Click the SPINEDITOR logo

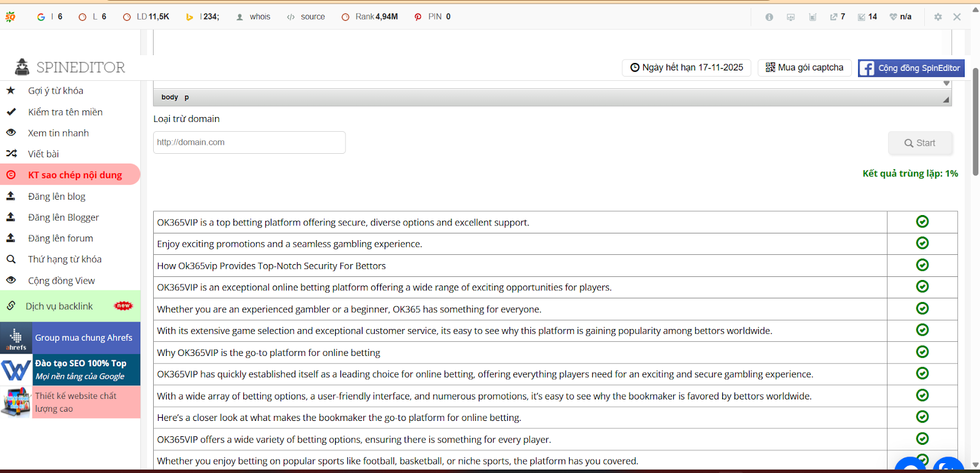(70, 67)
